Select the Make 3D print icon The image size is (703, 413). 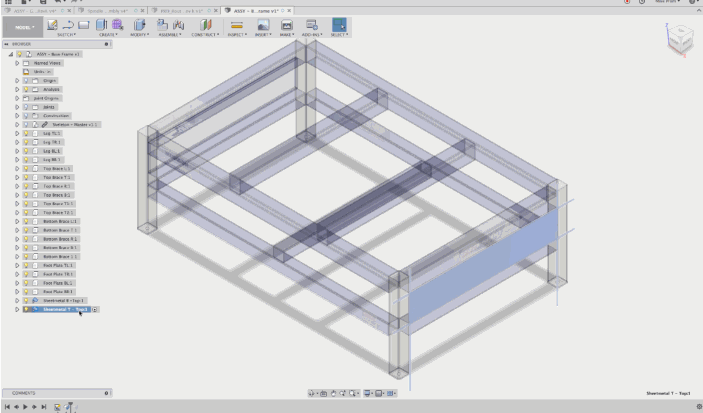coord(286,25)
